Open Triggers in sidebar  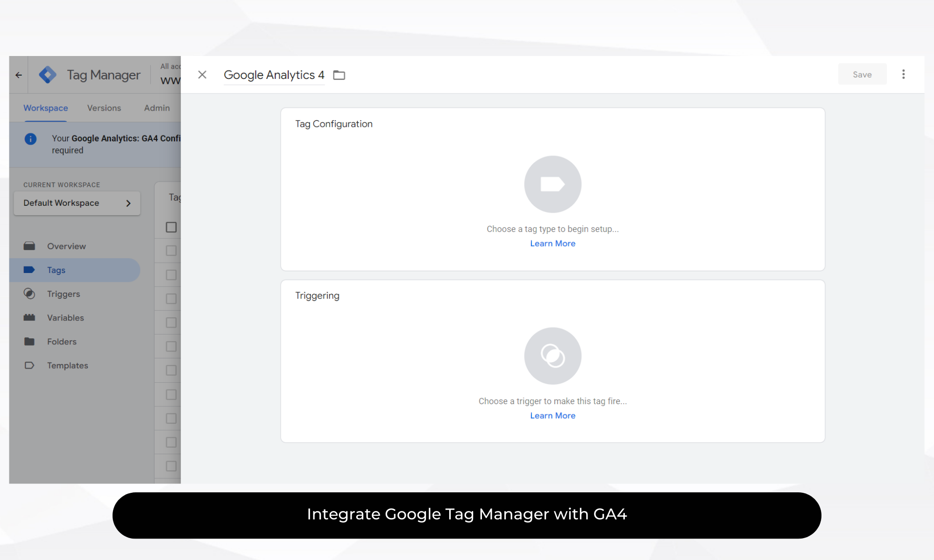64,294
